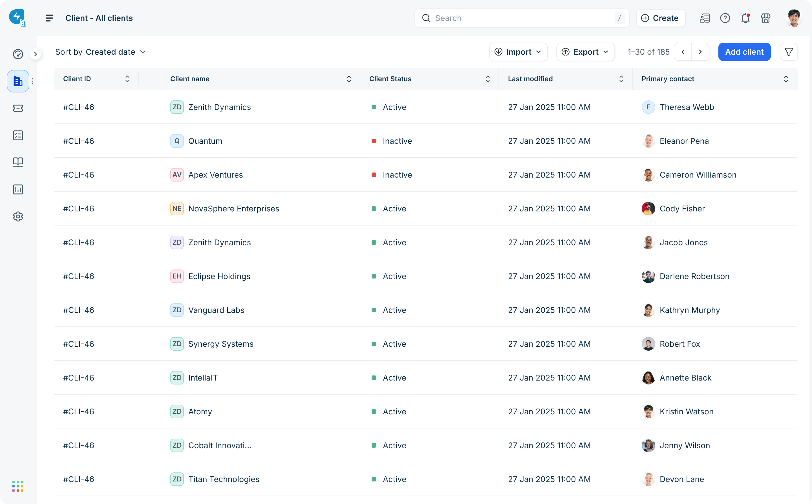Viewport: 812px width, 504px height.
Task: Expand the sidebar with chevron arrow
Action: pos(35,54)
